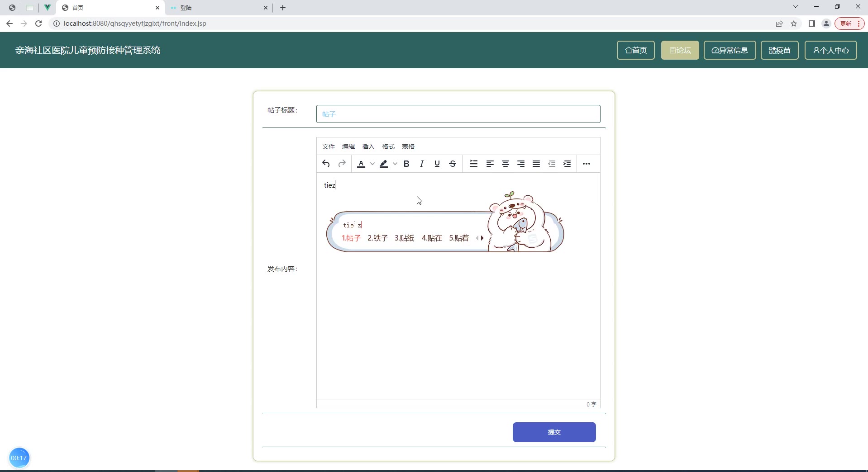Open 个人中心

(831, 50)
